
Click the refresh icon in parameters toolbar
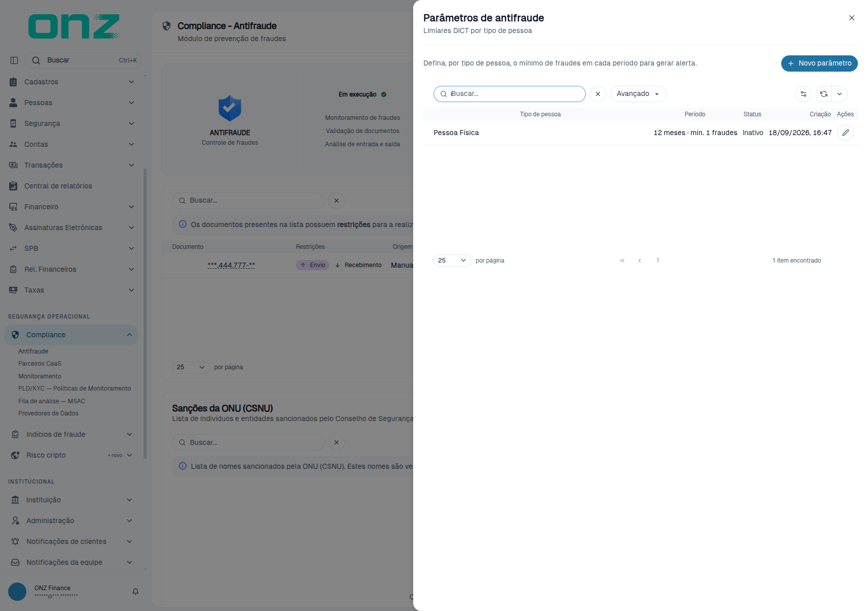coord(824,94)
